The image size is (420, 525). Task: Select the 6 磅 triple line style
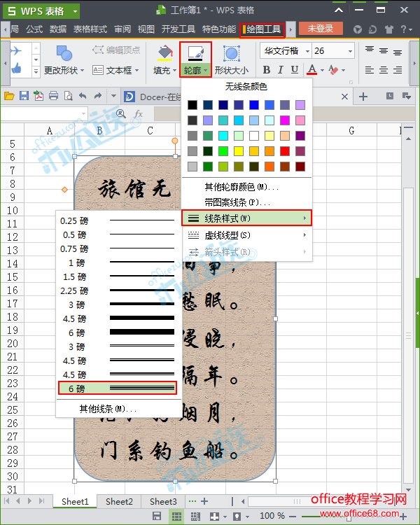[x=118, y=388]
